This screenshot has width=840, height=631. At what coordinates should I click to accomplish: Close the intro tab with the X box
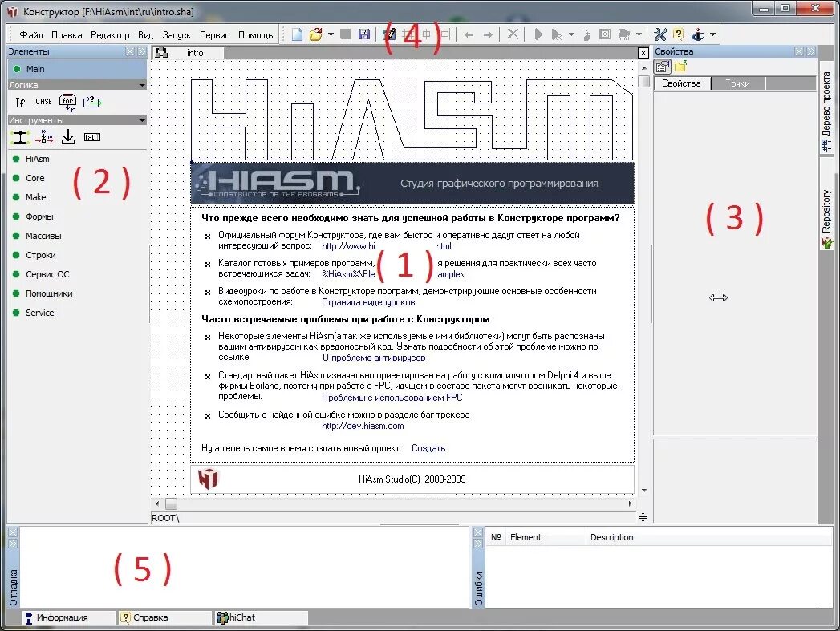point(643,52)
